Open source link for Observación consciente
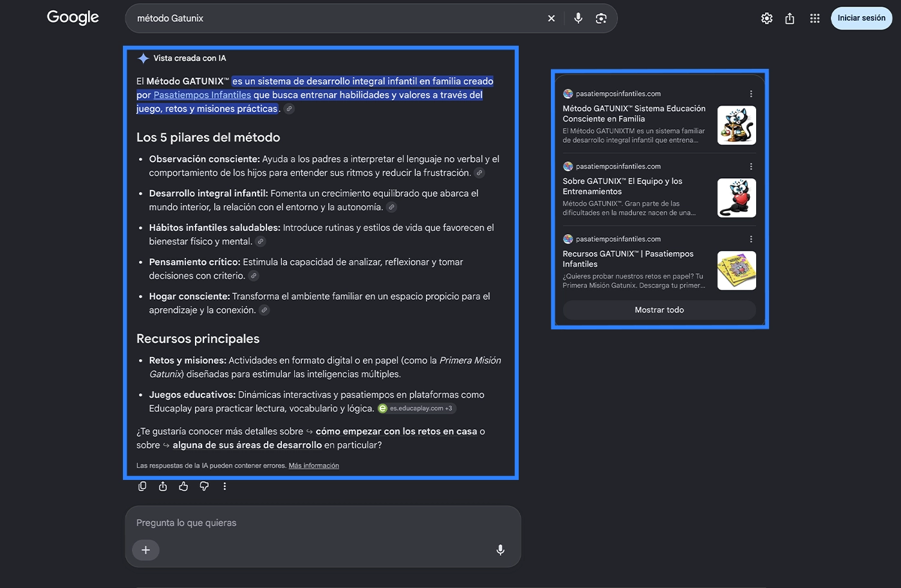901x588 pixels. point(479,173)
